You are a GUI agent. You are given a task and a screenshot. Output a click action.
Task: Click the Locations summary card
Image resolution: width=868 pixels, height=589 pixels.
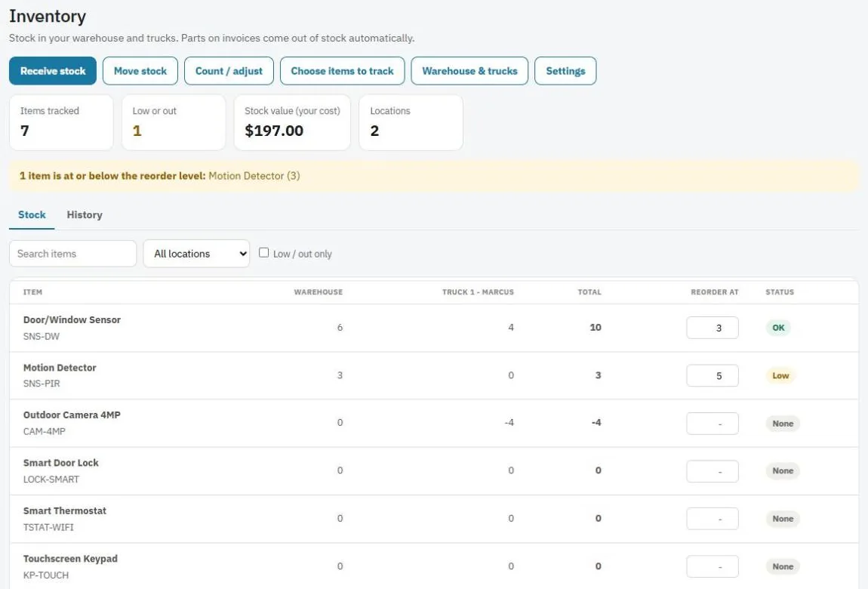tap(411, 122)
